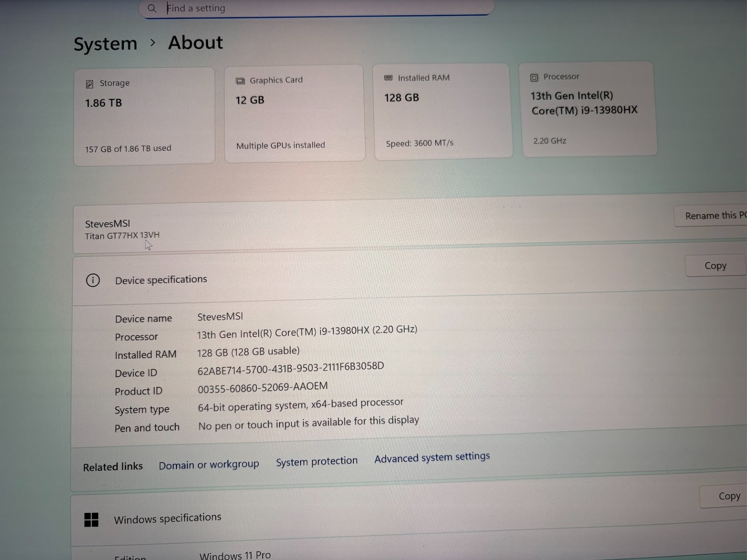Viewport: 747px width, 560px height.
Task: Click the breadcrumb chevron after System
Action: point(153,43)
